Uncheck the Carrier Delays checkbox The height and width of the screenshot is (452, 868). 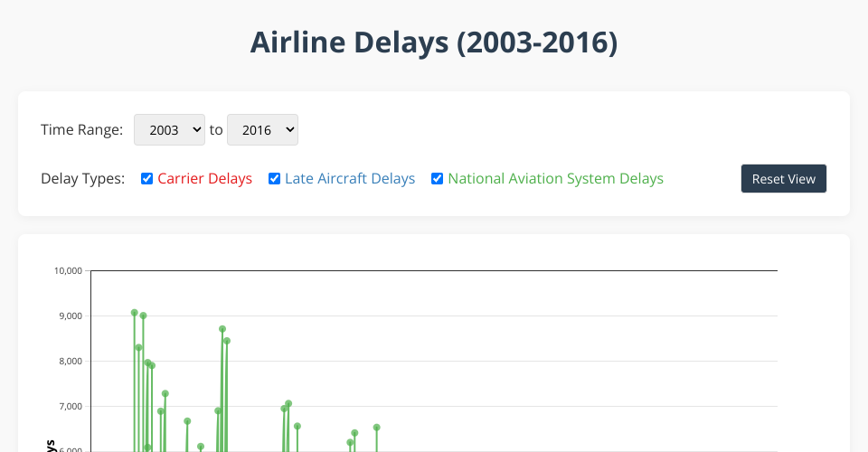146,179
